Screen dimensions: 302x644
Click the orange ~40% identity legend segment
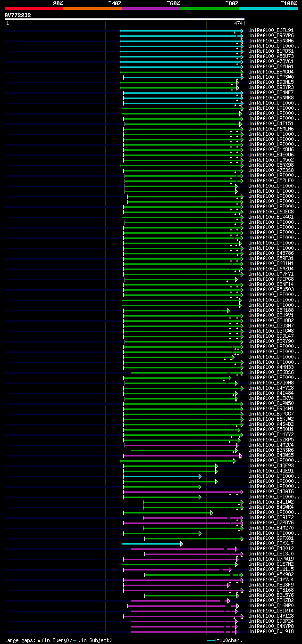pos(92,8)
